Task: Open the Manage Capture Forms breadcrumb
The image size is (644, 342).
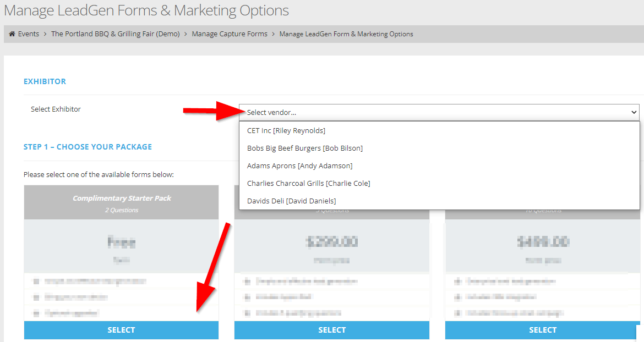Action: 230,34
